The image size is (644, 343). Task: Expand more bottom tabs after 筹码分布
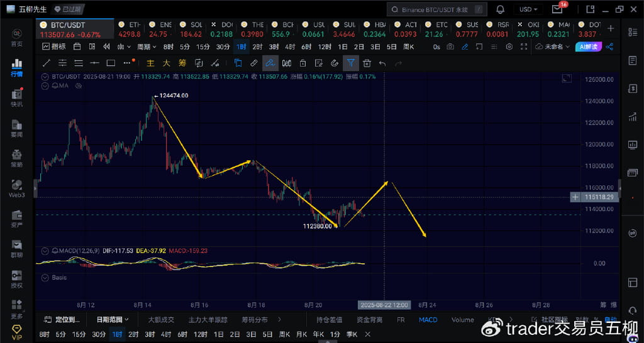pyautogui.click(x=279, y=319)
